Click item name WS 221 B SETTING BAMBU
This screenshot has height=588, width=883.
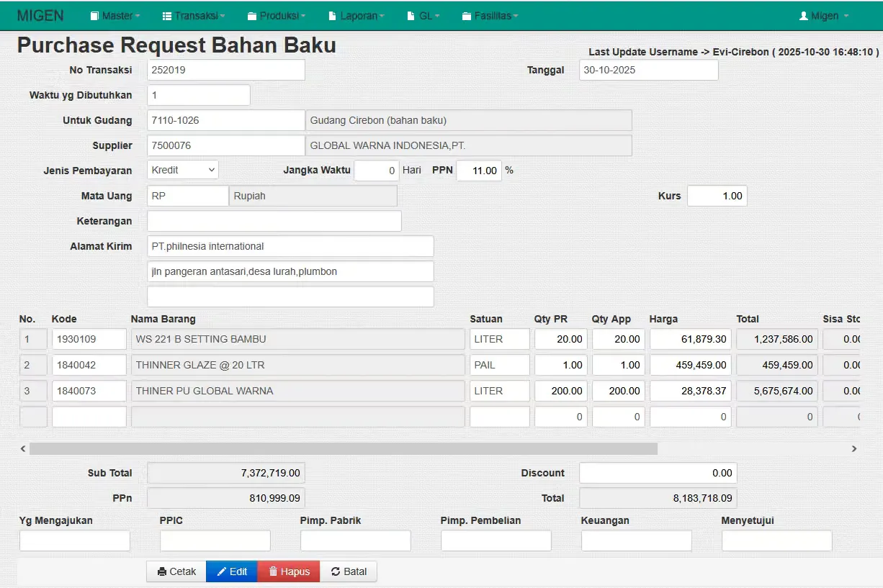(298, 339)
